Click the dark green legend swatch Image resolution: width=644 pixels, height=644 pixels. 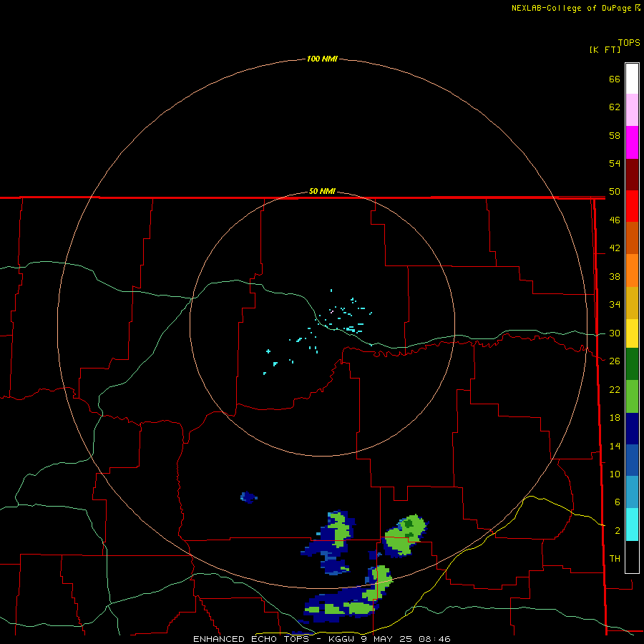point(632,364)
